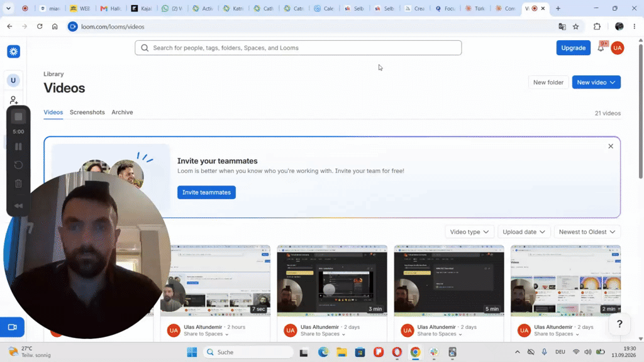Open the Upload date filter
This screenshot has height=362, width=644.
pyautogui.click(x=524, y=232)
